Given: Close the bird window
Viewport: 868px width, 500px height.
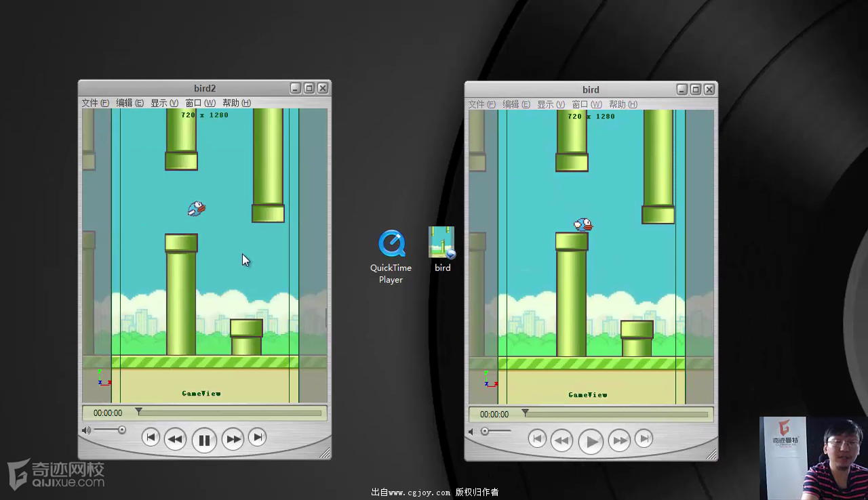Looking at the screenshot, I should pos(709,89).
